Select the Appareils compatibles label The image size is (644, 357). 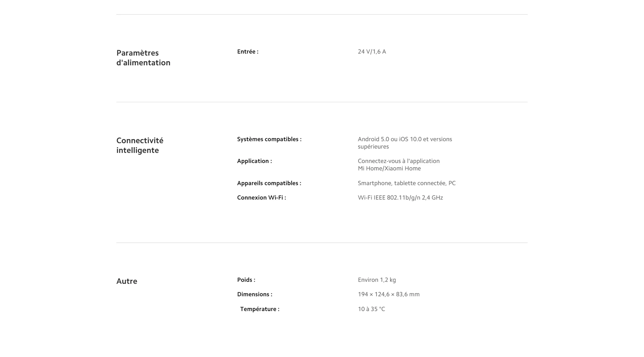pos(269,183)
